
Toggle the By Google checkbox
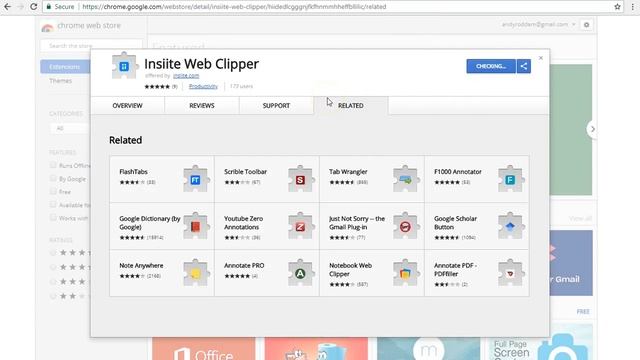pos(53,178)
